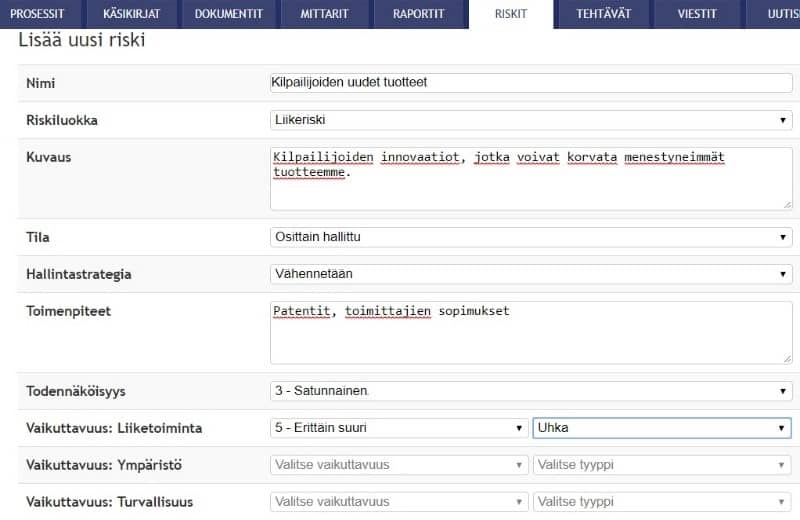Click the Kuvaus text area resize handle
This screenshot has width=800, height=520.
787,205
